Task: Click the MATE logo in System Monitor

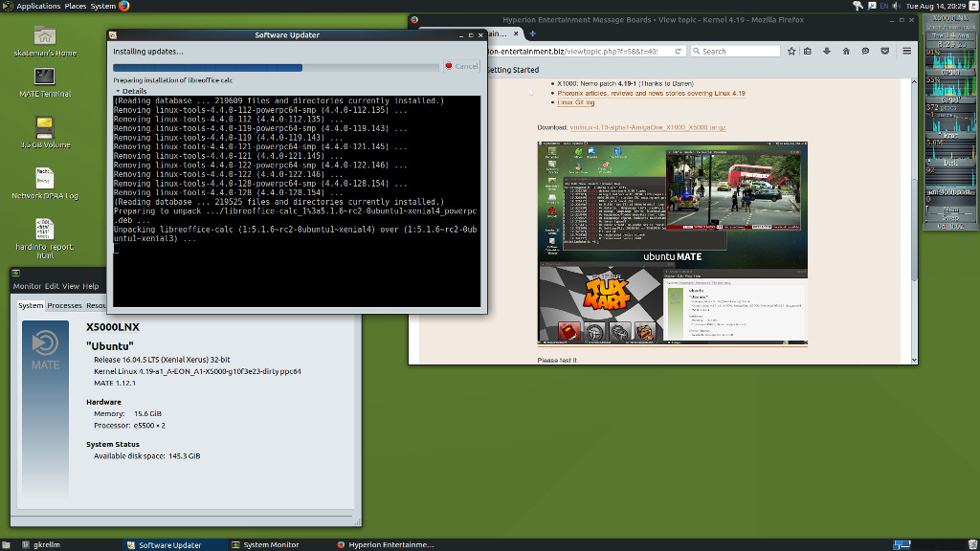Action: (45, 351)
